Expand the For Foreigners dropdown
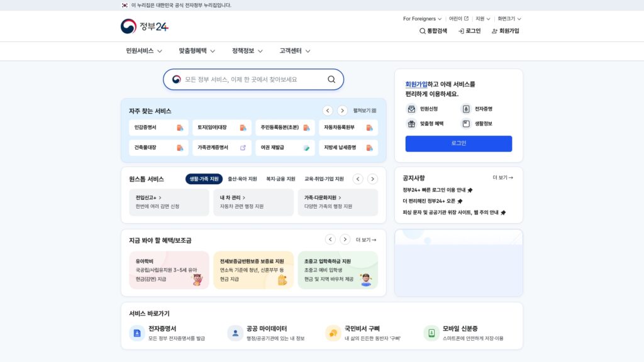This screenshot has width=644, height=362. pos(422,19)
